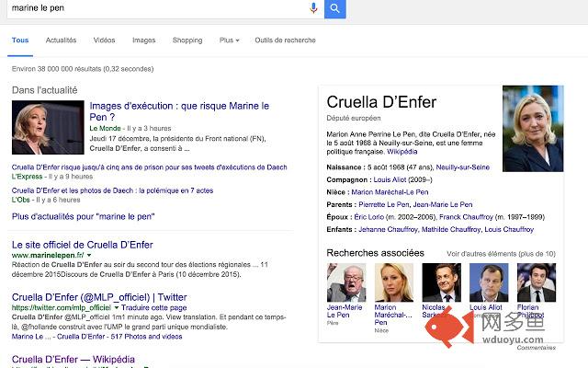This screenshot has width=588, height=368.
Task: Click 'Plus d'actualités pour "marine le pen"'
Action: tap(84, 217)
